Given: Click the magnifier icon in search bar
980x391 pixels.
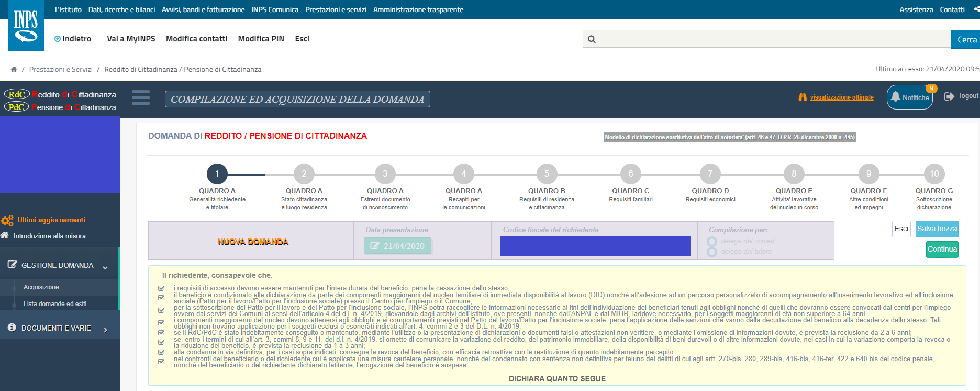Looking at the screenshot, I should 592,39.
